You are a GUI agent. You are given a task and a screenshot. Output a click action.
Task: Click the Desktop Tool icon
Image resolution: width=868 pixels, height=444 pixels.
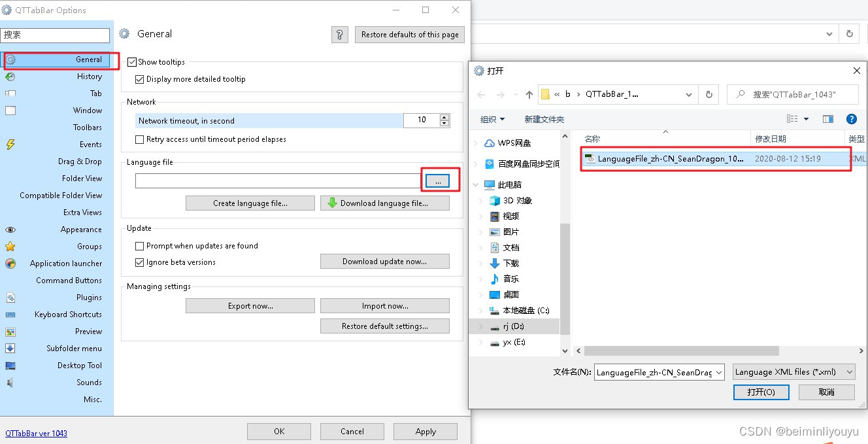[x=10, y=366]
